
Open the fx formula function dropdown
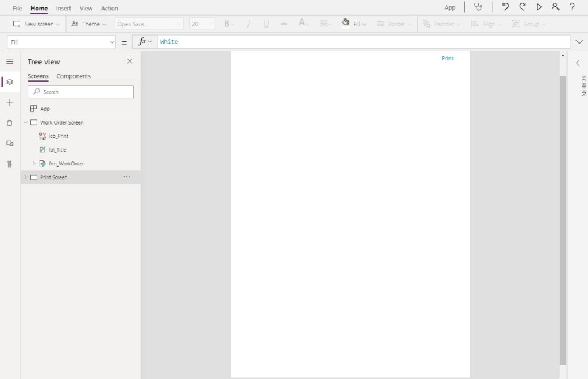(x=145, y=41)
